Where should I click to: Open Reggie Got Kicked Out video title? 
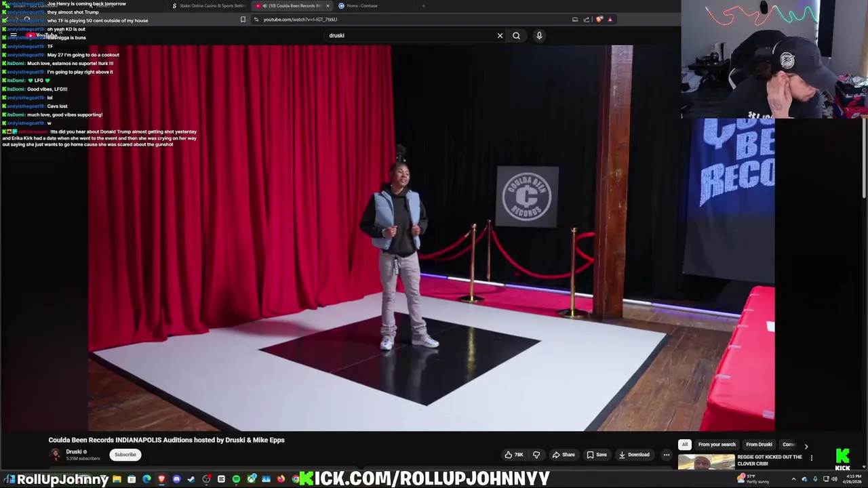pyautogui.click(x=769, y=460)
